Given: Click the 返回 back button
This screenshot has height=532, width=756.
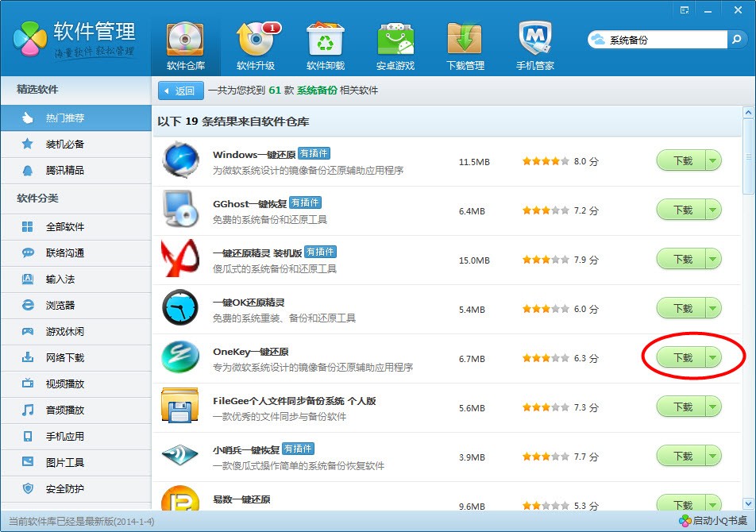Looking at the screenshot, I should (181, 91).
